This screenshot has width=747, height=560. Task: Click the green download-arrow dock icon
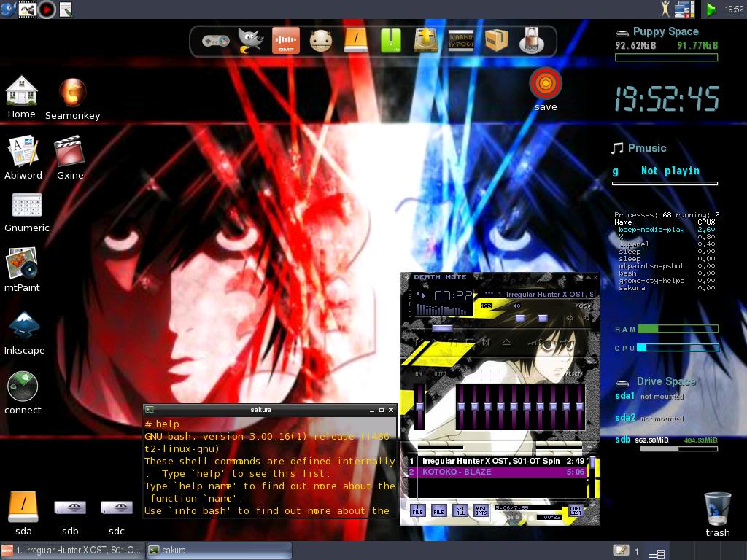391,41
